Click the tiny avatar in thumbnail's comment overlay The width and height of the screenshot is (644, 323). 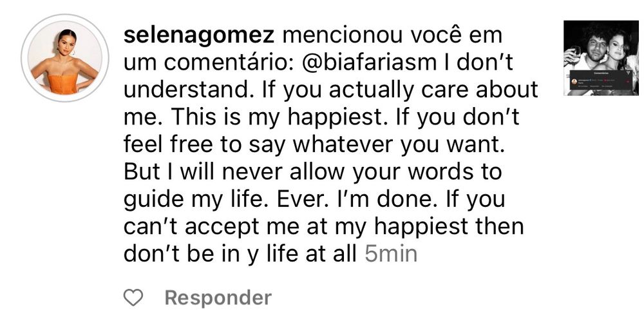point(574,81)
